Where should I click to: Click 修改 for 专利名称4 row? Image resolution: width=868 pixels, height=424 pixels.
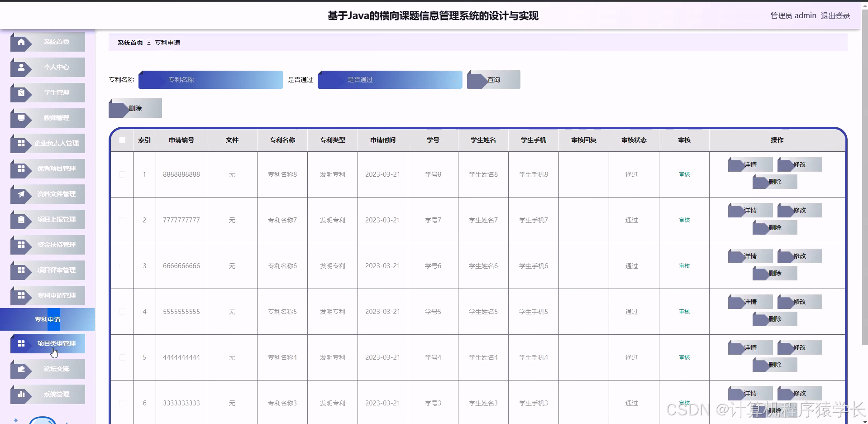click(x=800, y=347)
